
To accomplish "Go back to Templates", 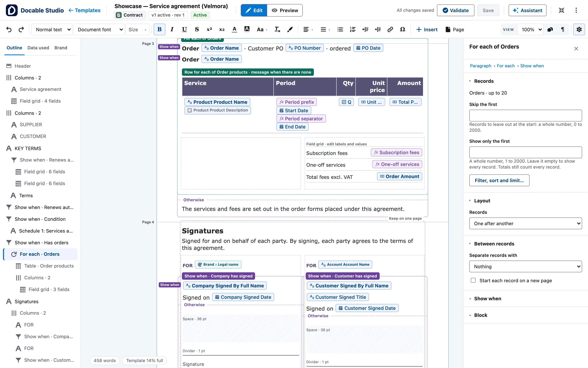I will 84,10.
